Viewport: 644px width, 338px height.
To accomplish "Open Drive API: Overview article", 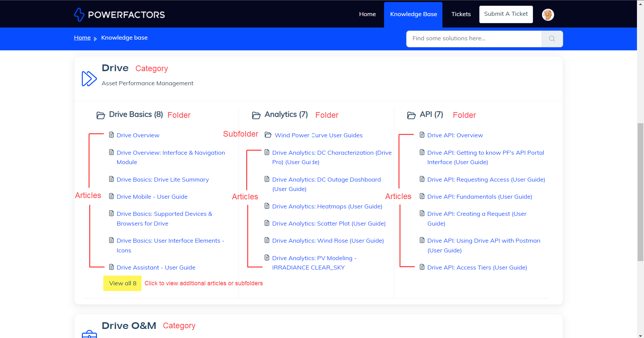I will 455,135.
